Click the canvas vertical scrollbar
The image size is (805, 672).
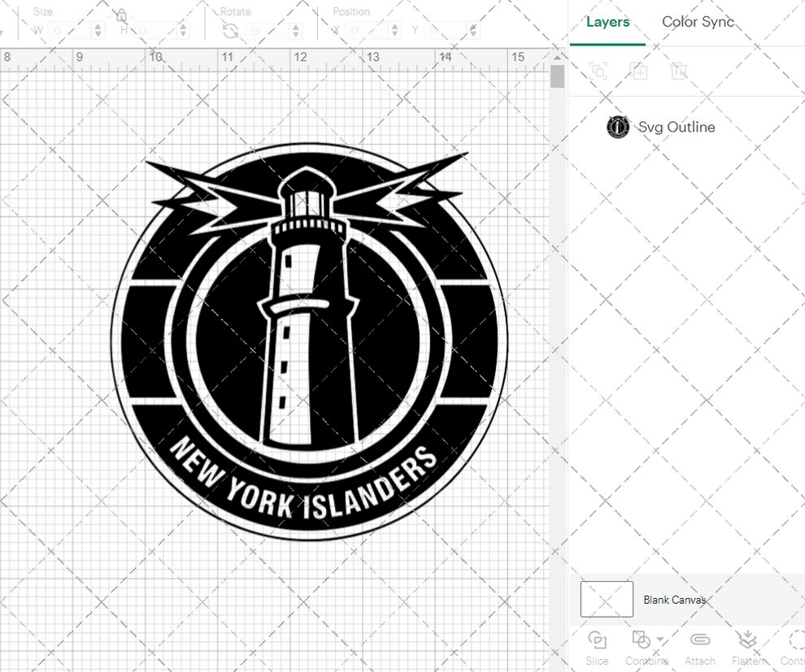tap(558, 76)
